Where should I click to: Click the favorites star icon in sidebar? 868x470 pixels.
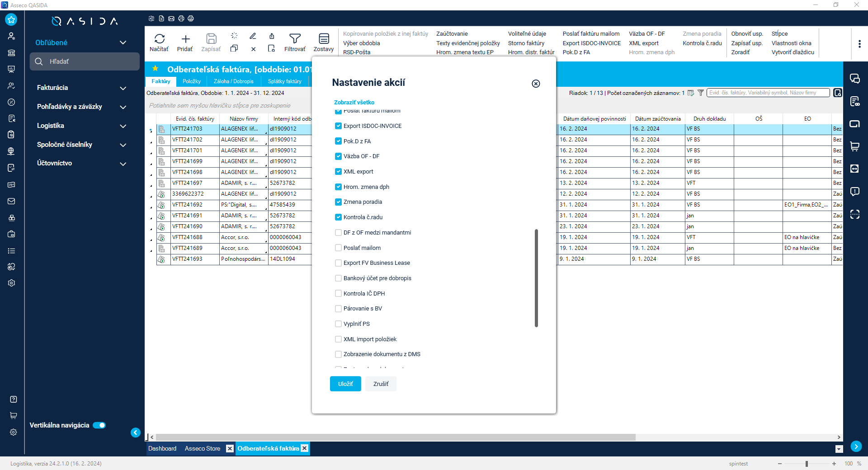coord(11,19)
